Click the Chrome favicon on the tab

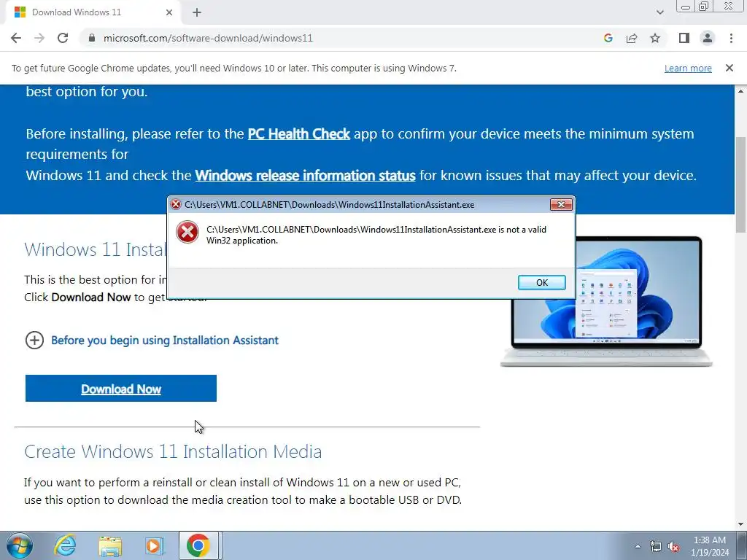point(20,12)
